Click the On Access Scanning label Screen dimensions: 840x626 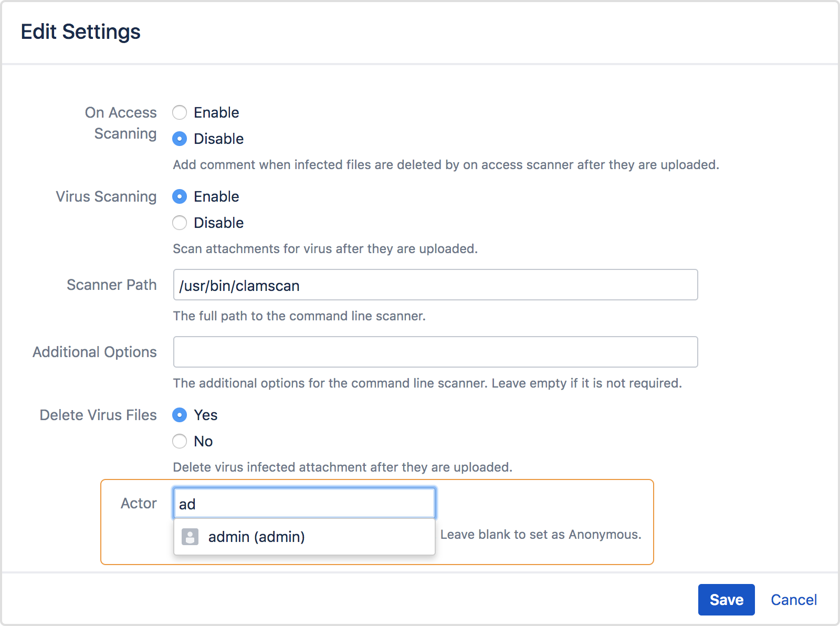[120, 123]
